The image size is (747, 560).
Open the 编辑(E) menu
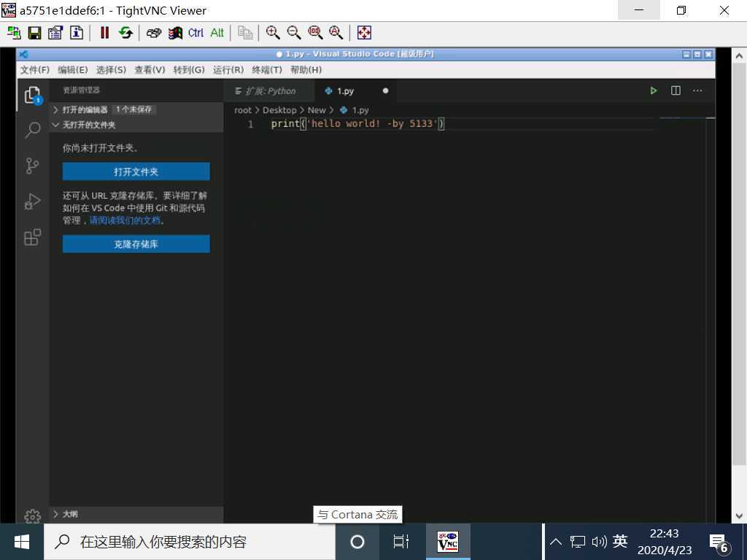tap(73, 70)
